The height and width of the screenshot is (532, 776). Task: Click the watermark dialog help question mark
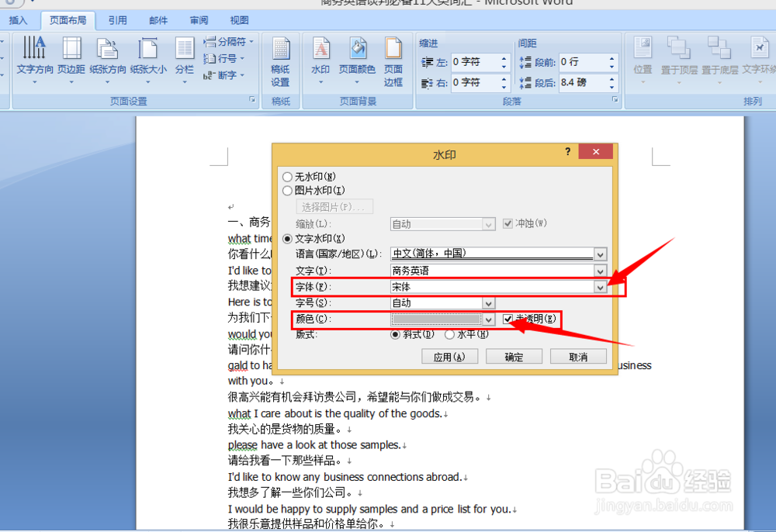pyautogui.click(x=568, y=151)
